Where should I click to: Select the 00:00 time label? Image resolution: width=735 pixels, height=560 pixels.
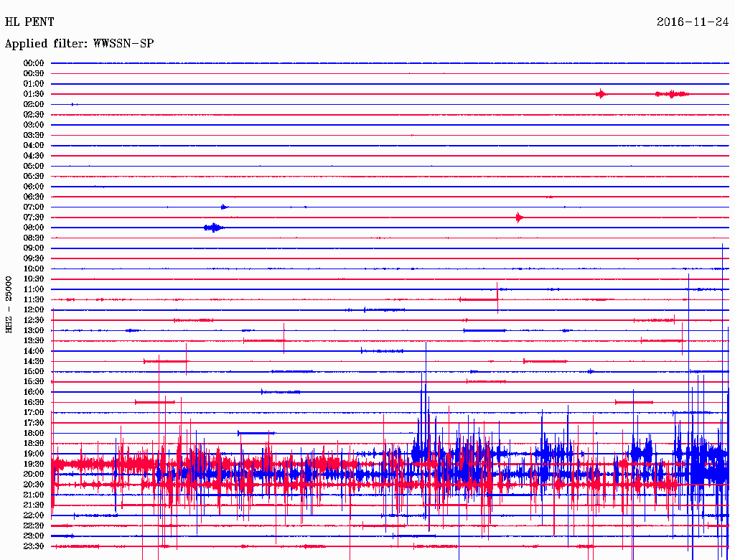tap(34, 63)
